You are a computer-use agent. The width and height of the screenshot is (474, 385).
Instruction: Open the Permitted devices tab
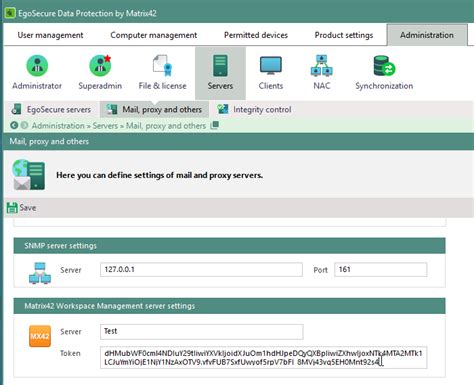pos(256,35)
